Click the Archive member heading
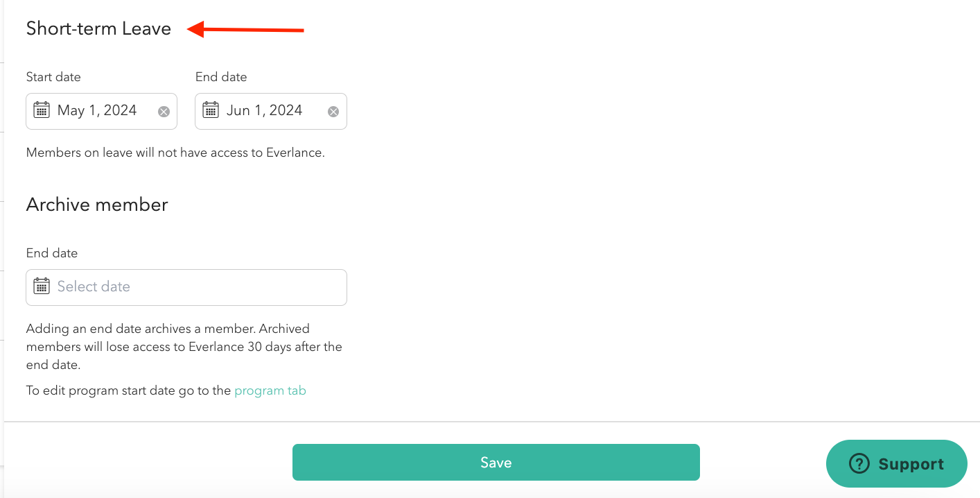This screenshot has height=498, width=980. click(97, 205)
